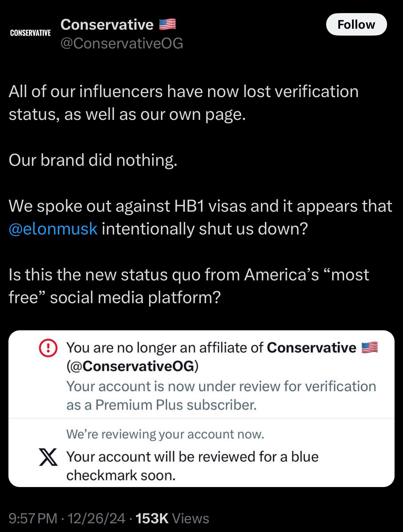Click the bold Conservative name in the notice
The width and height of the screenshot is (403, 532).
click(311, 347)
